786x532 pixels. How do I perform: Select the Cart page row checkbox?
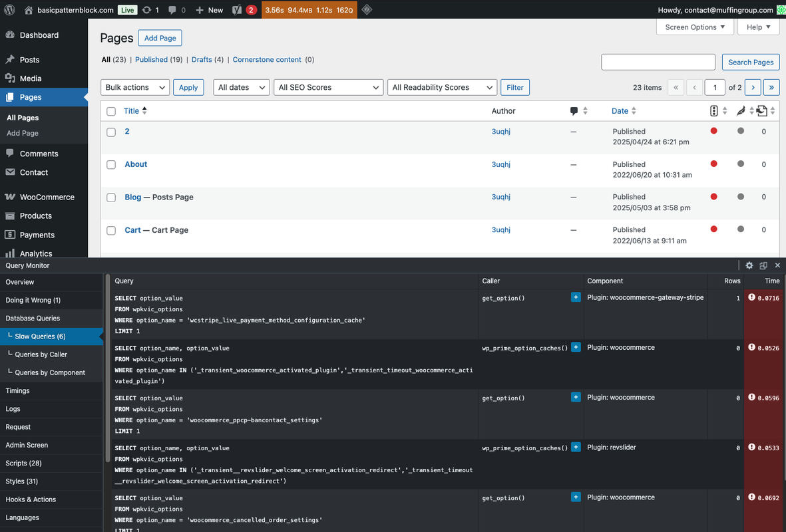tap(111, 231)
